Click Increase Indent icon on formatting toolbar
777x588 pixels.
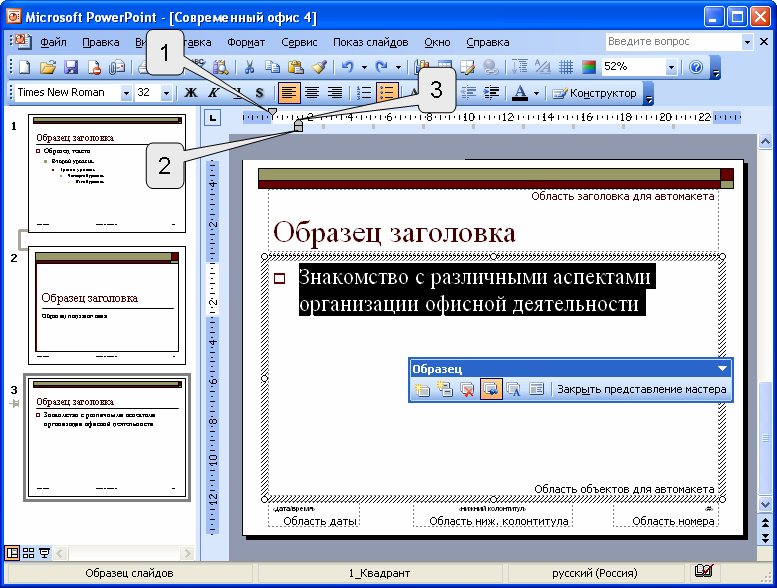tap(491, 93)
